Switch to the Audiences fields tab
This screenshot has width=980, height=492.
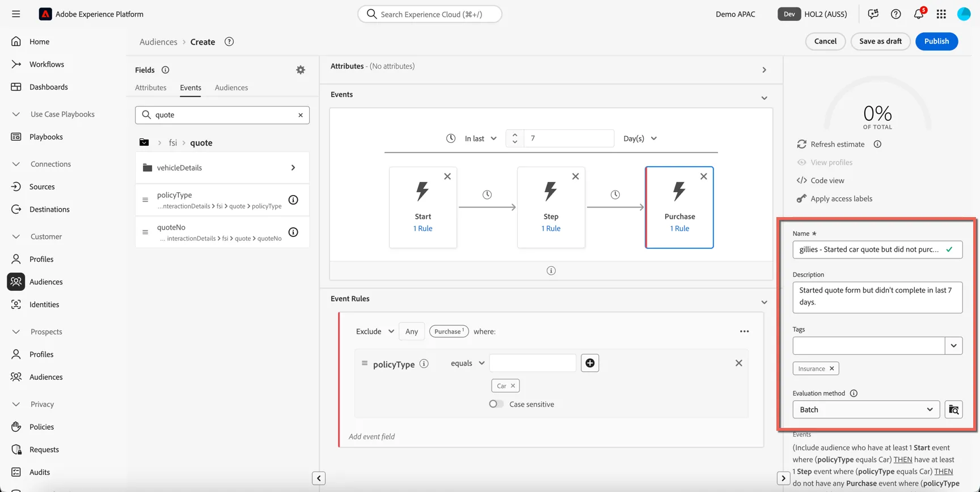231,88
